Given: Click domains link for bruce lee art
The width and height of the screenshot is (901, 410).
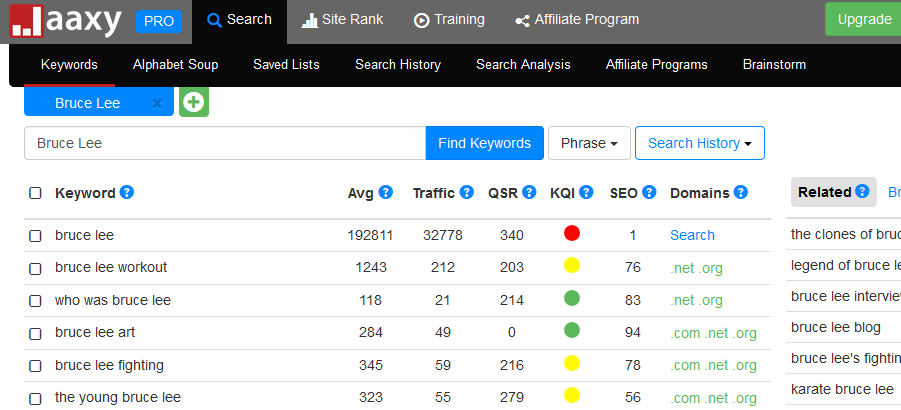Looking at the screenshot, I should (713, 332).
